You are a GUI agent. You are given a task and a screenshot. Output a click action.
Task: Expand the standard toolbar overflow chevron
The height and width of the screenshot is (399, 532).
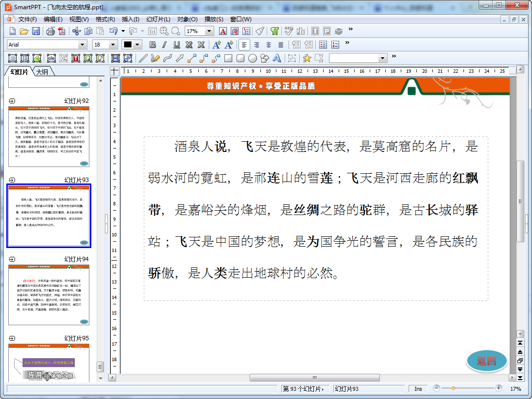click(x=350, y=29)
